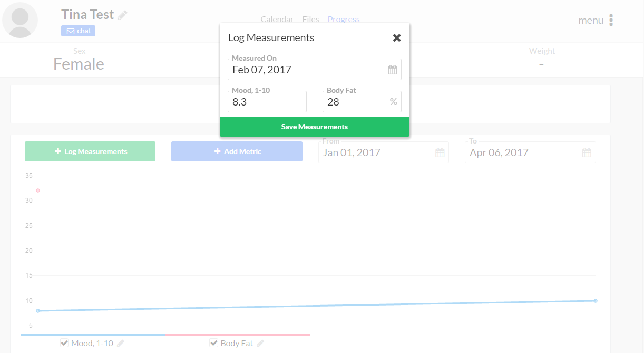Toggle the Mood, 1-10 checkbox
Image resolution: width=644 pixels, height=353 pixels.
pos(64,343)
